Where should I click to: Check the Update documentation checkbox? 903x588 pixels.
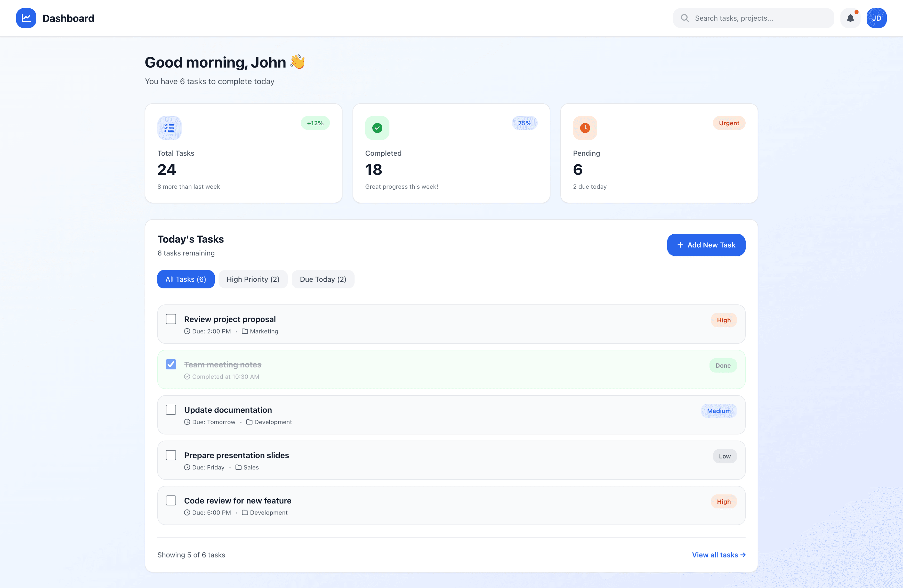pos(171,409)
